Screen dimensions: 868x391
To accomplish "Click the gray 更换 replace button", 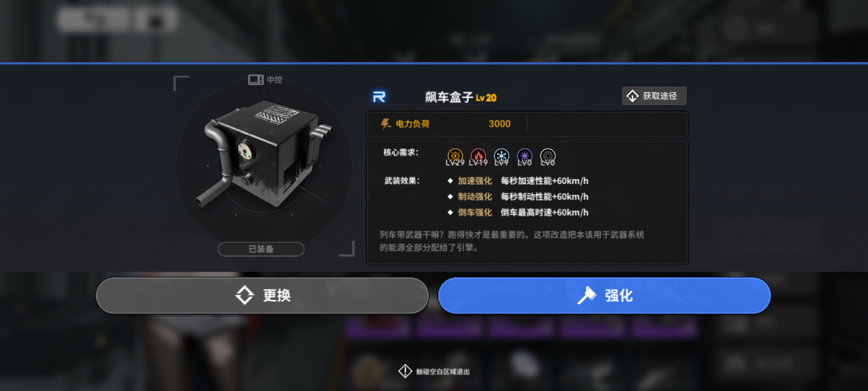I will point(262,295).
